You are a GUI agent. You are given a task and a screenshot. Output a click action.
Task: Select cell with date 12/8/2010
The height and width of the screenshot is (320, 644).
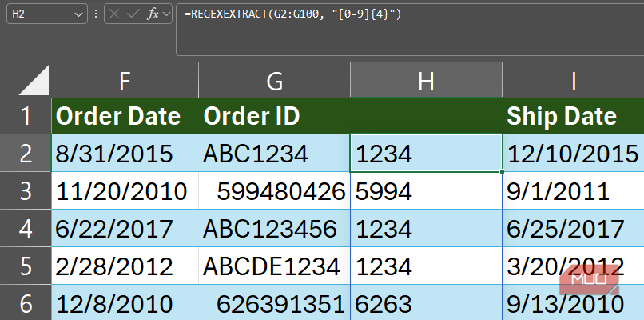coord(125,302)
